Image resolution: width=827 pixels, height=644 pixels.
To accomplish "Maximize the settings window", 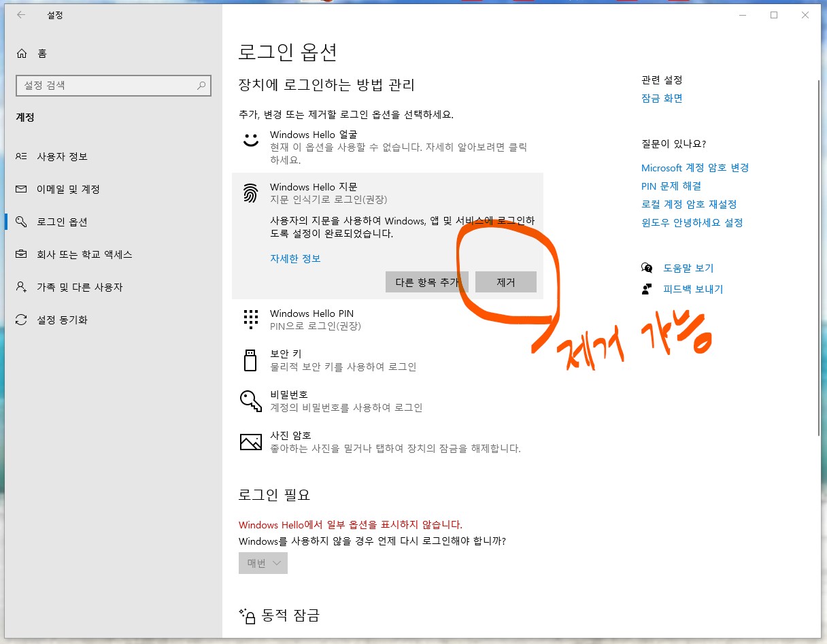I will [x=774, y=15].
